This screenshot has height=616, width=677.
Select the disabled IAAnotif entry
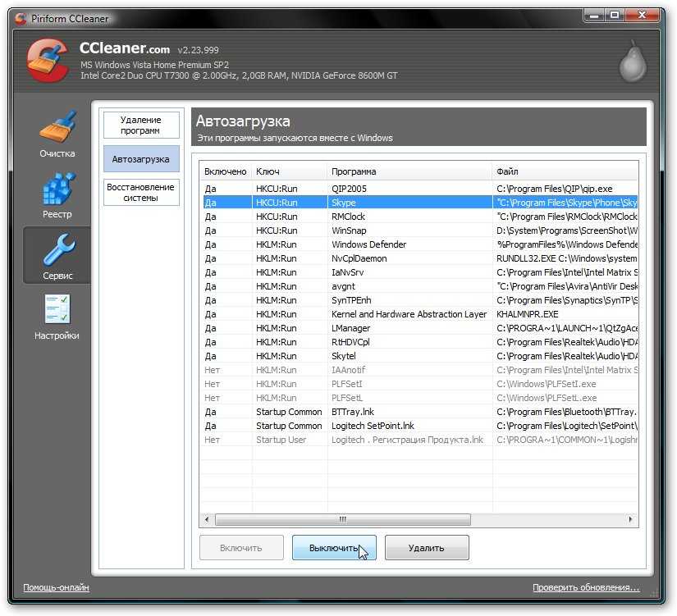coord(349,370)
